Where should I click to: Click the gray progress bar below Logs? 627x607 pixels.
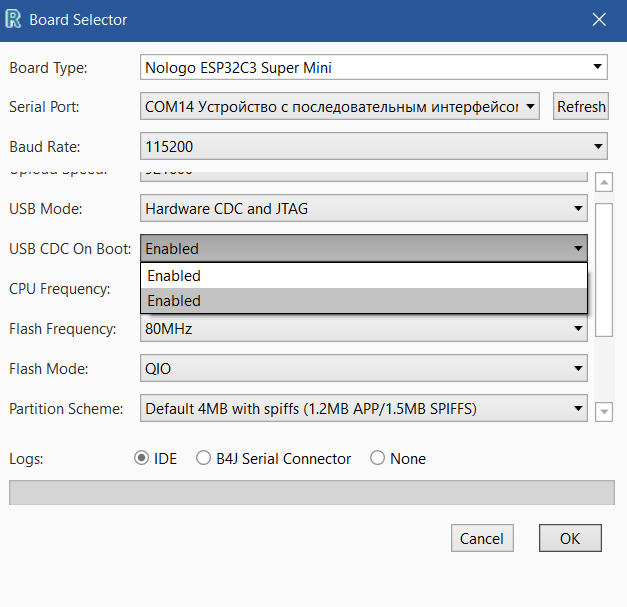[312, 492]
